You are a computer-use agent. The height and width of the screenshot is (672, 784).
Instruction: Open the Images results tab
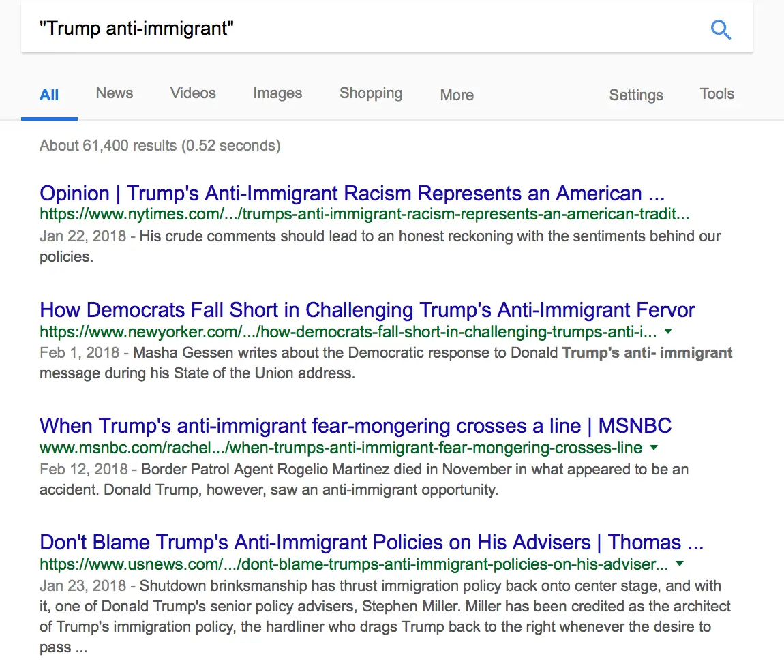point(277,93)
